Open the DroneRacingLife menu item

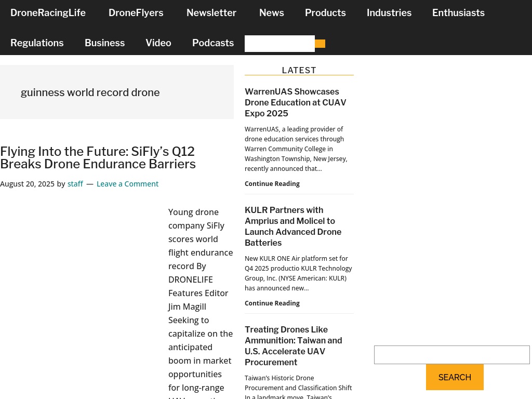pyautogui.click(x=48, y=13)
